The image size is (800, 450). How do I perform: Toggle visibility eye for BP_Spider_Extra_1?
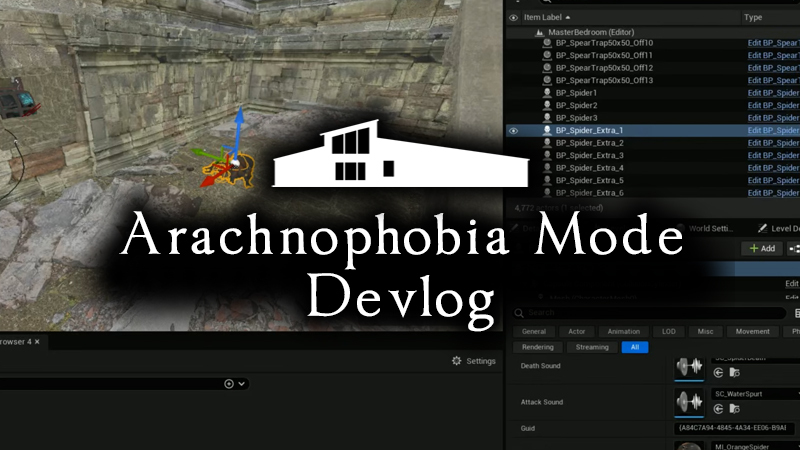[x=513, y=131]
